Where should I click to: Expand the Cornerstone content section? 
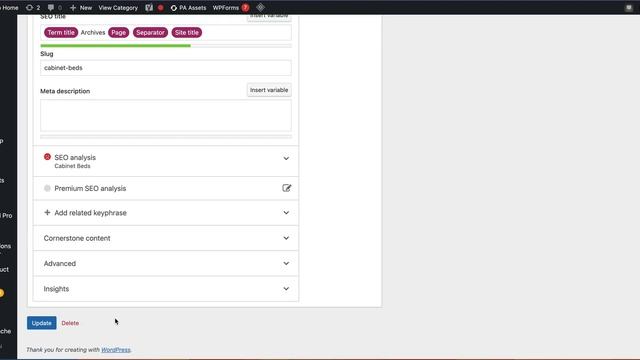pyautogui.click(x=166, y=238)
